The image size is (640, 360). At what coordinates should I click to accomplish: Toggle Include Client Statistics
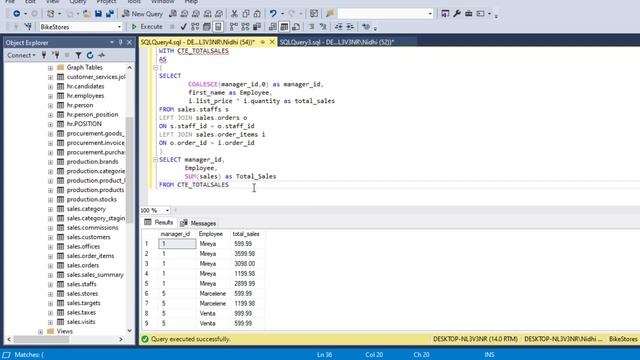click(x=257, y=27)
